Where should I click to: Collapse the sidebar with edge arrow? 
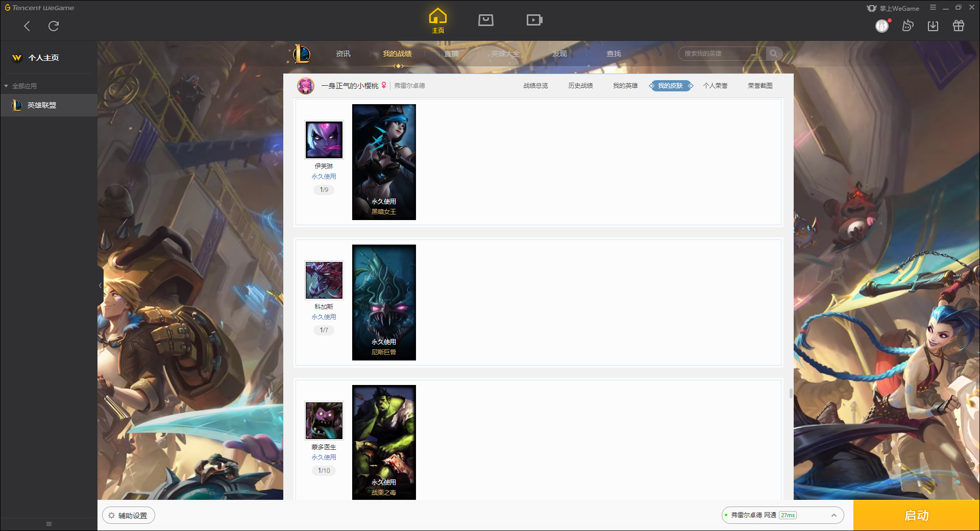(x=100, y=285)
